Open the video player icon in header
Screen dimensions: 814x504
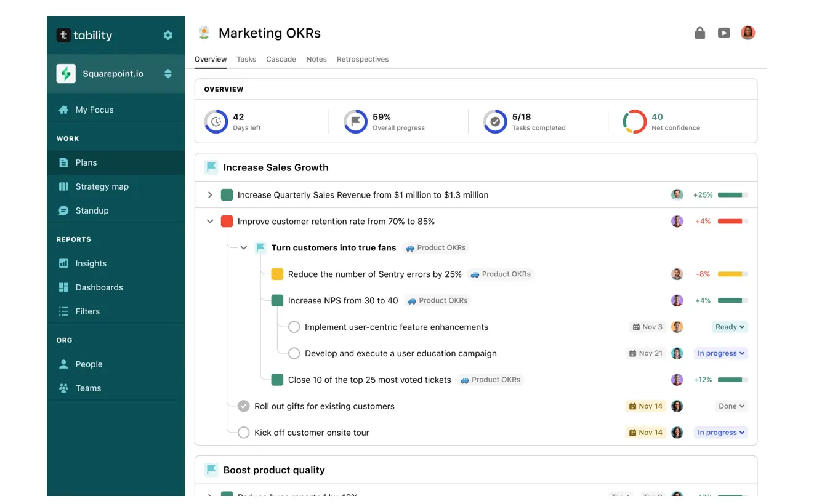point(723,33)
